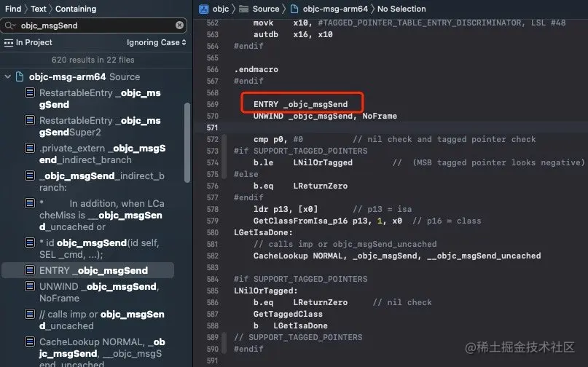
Task: Click the GetTaggedClass code line
Action: pyautogui.click(x=288, y=314)
